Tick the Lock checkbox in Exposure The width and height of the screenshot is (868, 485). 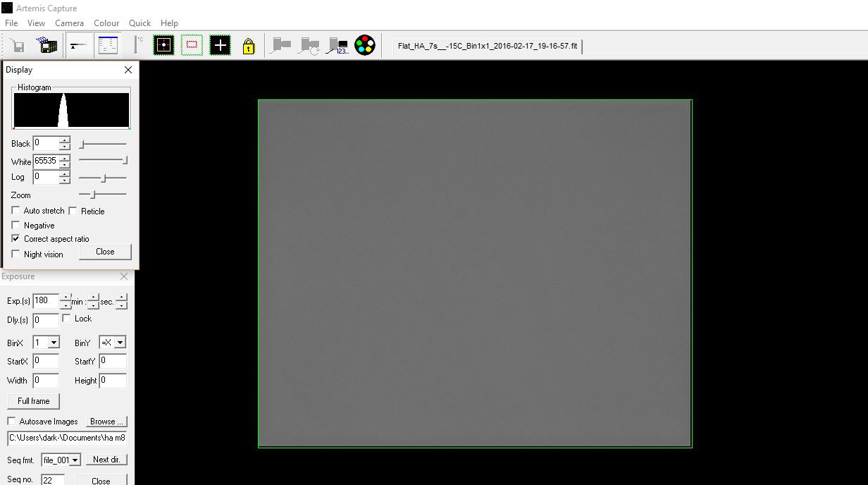coord(67,319)
